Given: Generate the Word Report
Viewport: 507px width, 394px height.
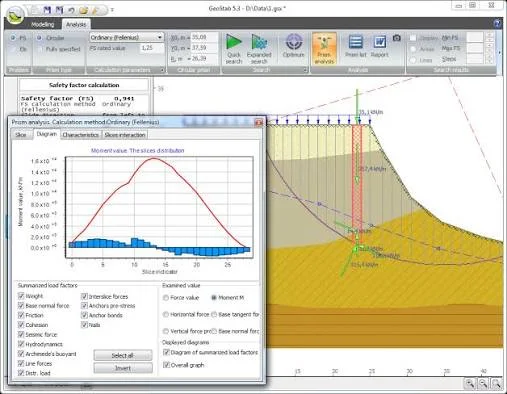Looking at the screenshot, I should (380, 46).
